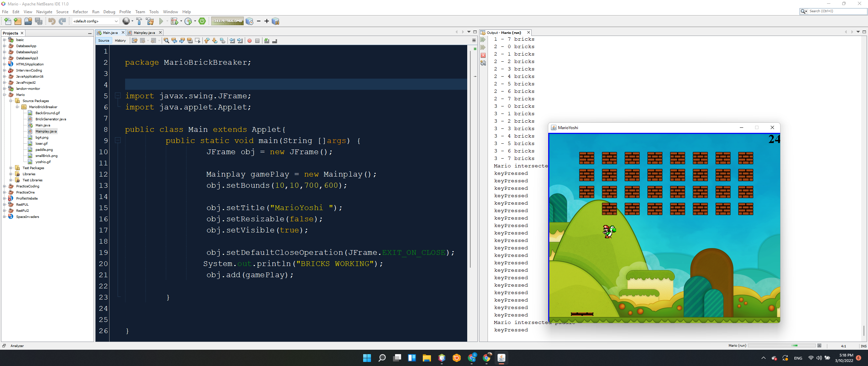Toggle the INS insert mode indicator
The width and height of the screenshot is (868, 366).
coord(863,346)
